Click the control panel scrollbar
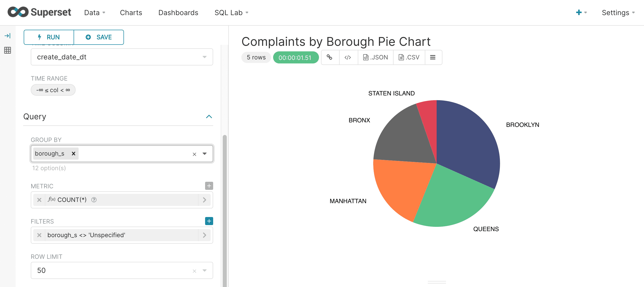The height and width of the screenshot is (287, 644). click(x=224, y=210)
